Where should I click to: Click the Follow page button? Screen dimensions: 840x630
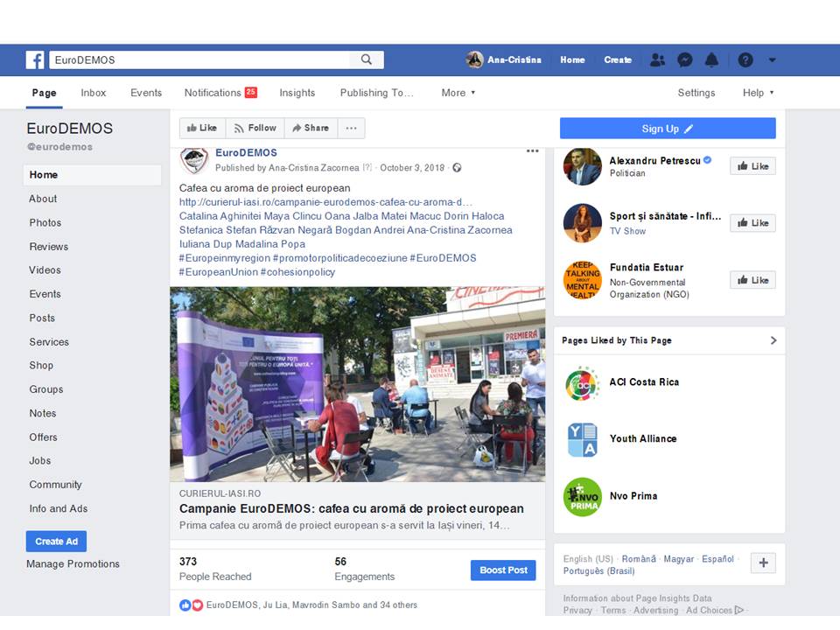255,128
